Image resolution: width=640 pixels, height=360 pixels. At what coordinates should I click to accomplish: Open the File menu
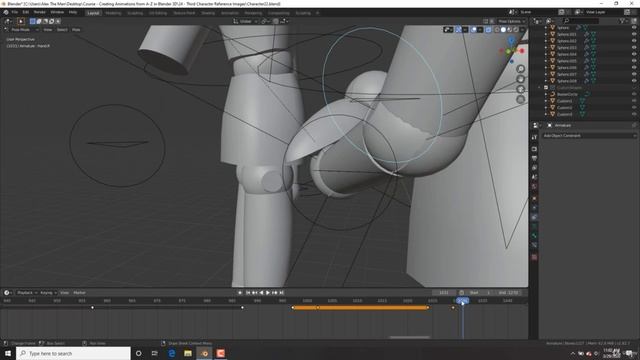[15, 12]
